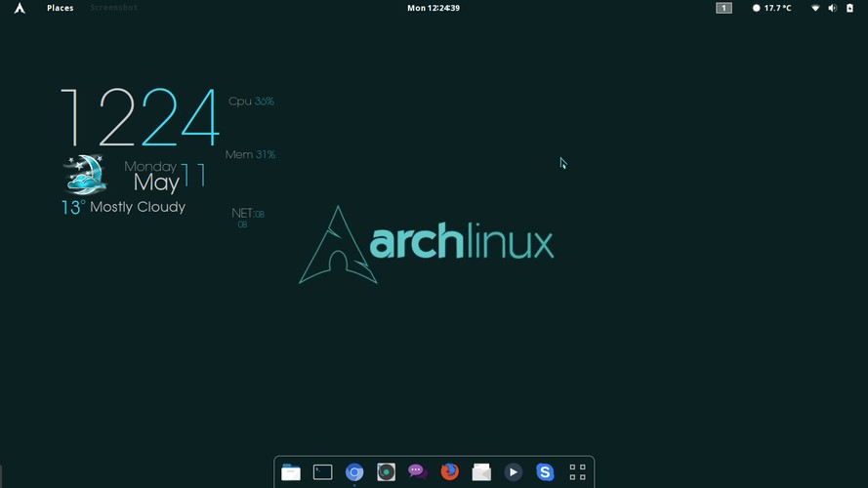The width and height of the screenshot is (868, 488).
Task: Show all applications grid
Action: [x=577, y=472]
